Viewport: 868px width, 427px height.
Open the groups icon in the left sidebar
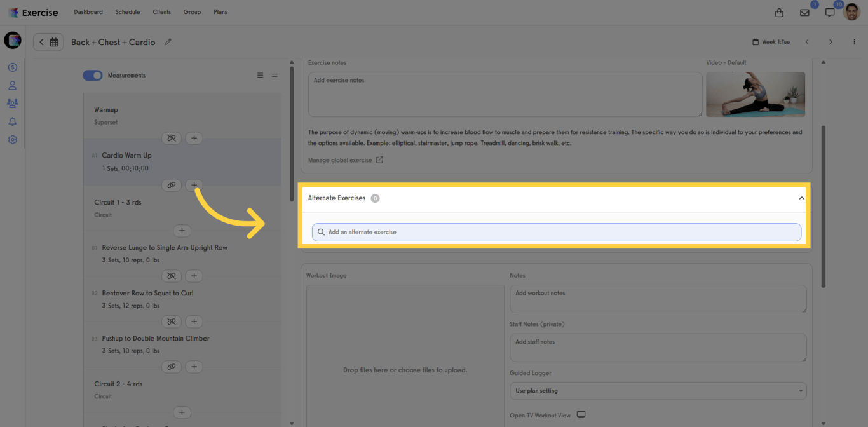pos(12,103)
